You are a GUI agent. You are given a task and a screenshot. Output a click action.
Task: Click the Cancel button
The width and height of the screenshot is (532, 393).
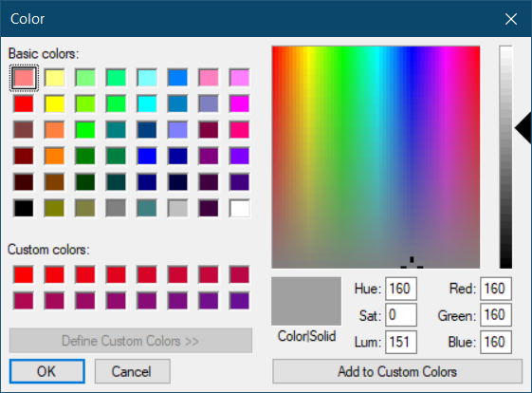click(133, 371)
